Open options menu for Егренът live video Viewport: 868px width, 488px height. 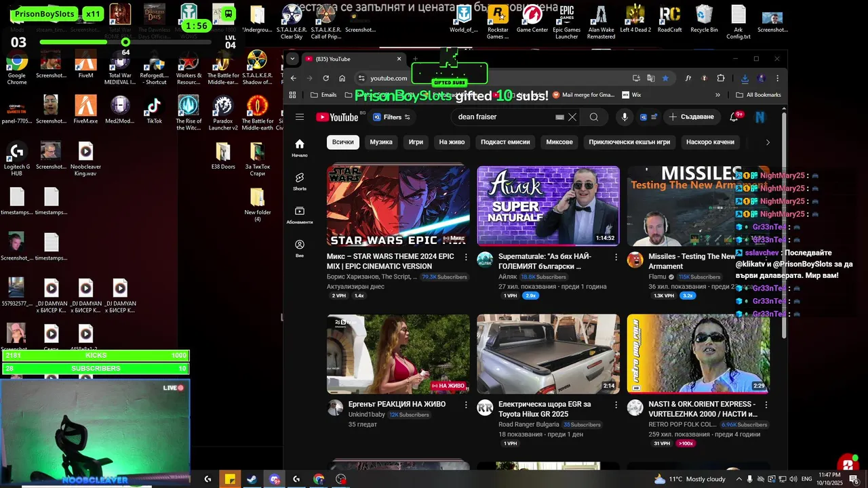[x=466, y=405]
